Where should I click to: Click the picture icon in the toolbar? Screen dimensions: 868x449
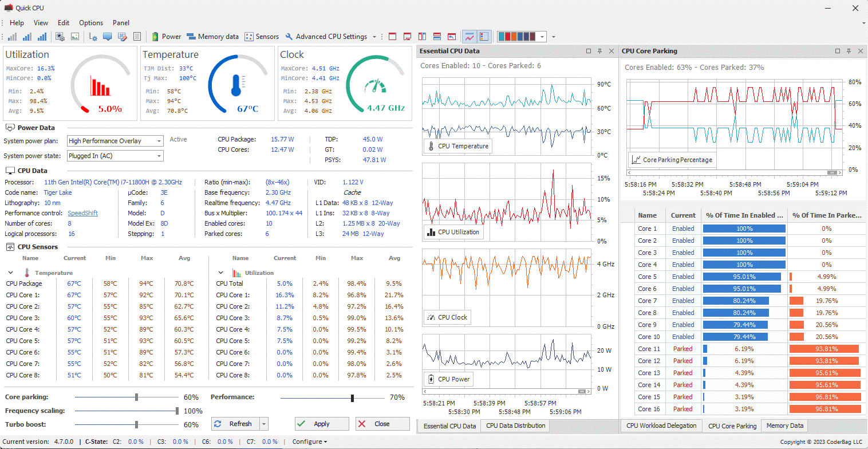point(75,37)
